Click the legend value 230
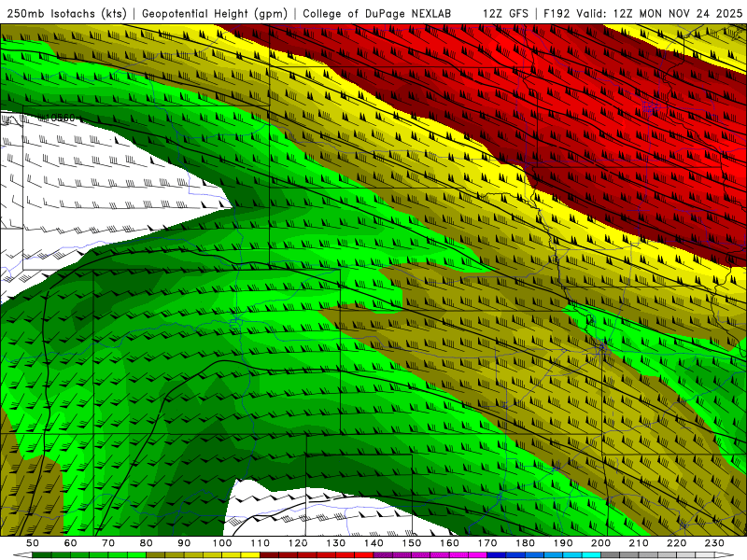747x560 pixels. (715, 543)
